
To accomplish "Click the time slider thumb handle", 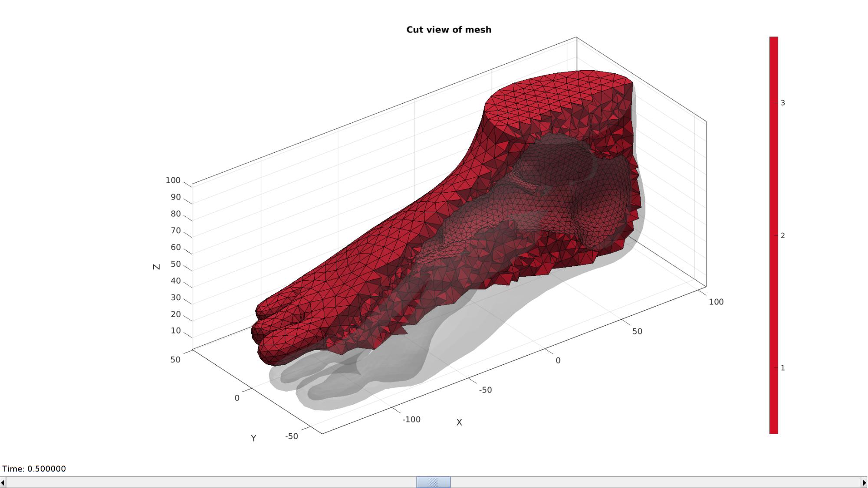I will tap(433, 482).
